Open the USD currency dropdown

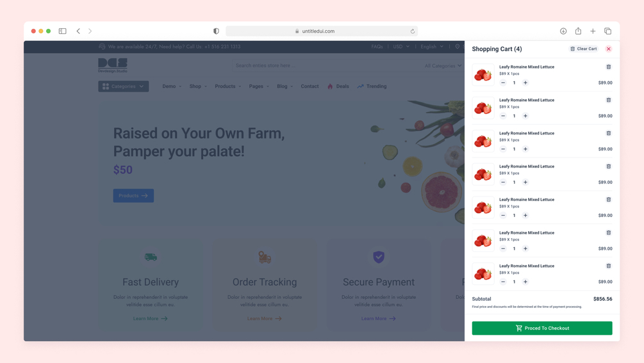[401, 47]
